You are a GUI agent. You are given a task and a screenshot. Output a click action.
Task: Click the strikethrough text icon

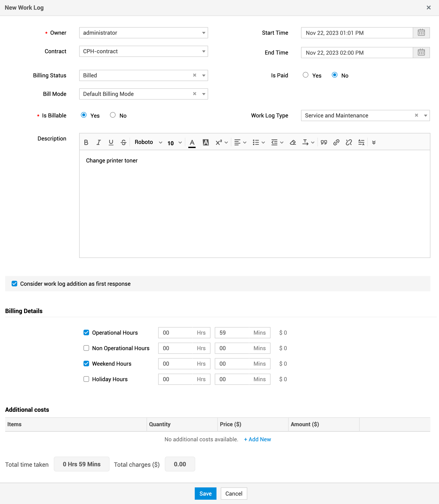pyautogui.click(x=124, y=142)
